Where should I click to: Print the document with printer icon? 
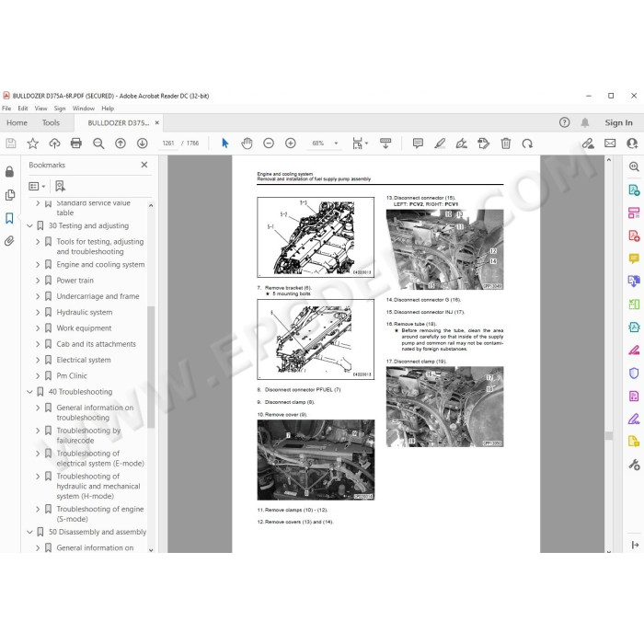click(76, 144)
